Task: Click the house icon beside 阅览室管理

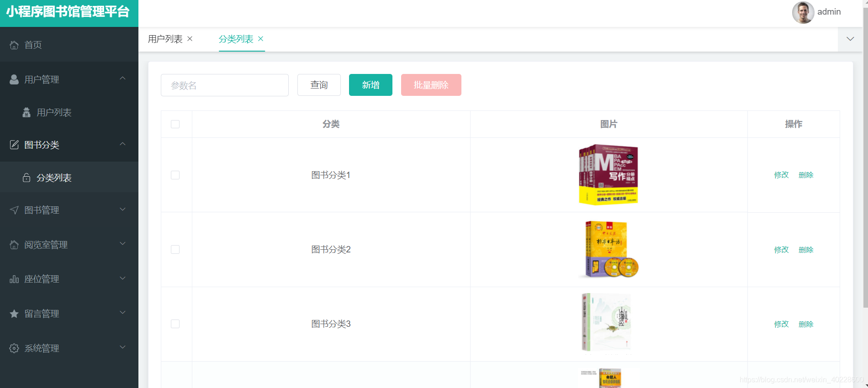Action: tap(14, 245)
